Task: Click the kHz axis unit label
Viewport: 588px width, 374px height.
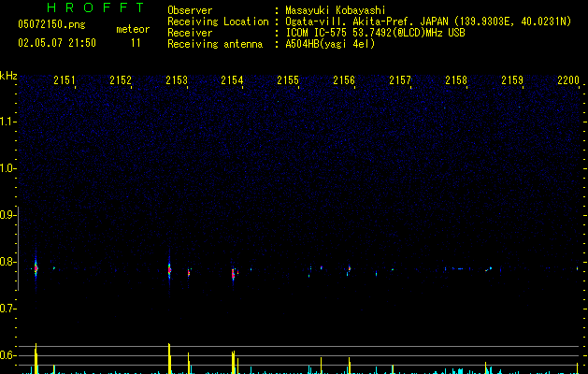Action: point(8,76)
